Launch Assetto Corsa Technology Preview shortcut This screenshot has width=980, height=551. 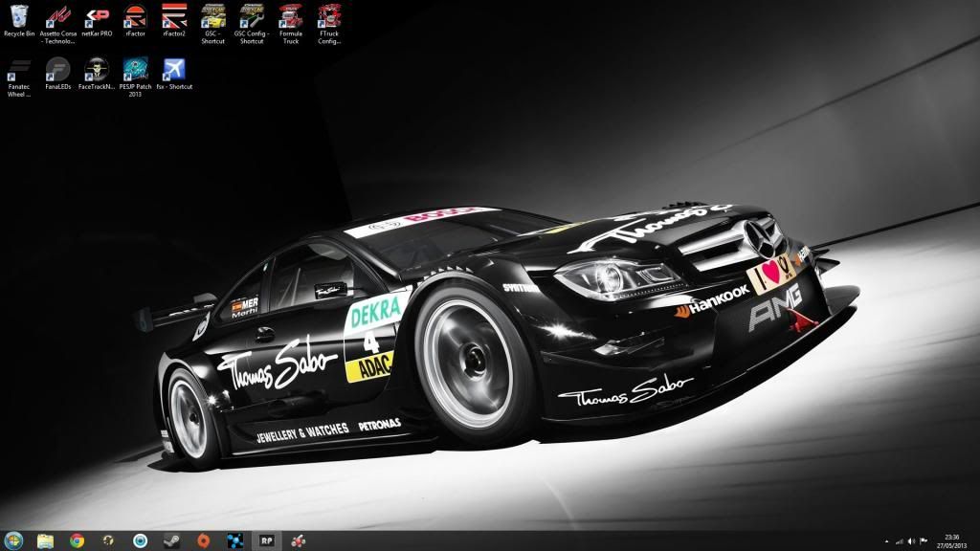[58, 24]
